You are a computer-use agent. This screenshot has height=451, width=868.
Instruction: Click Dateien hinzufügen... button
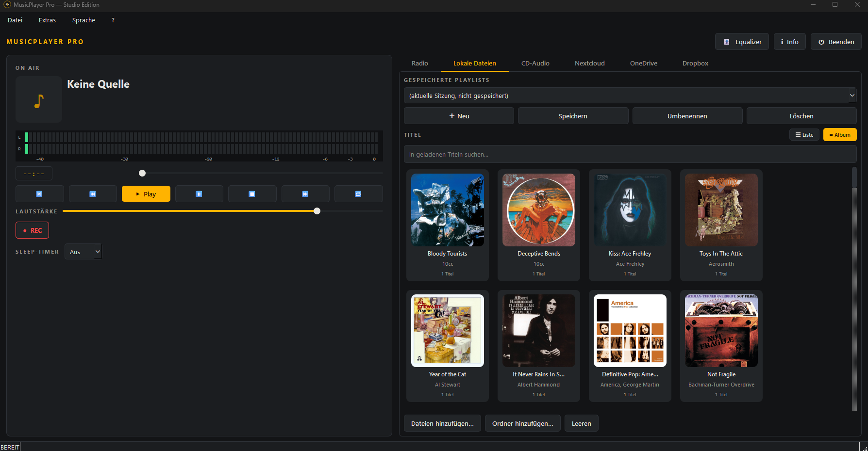coord(442,423)
